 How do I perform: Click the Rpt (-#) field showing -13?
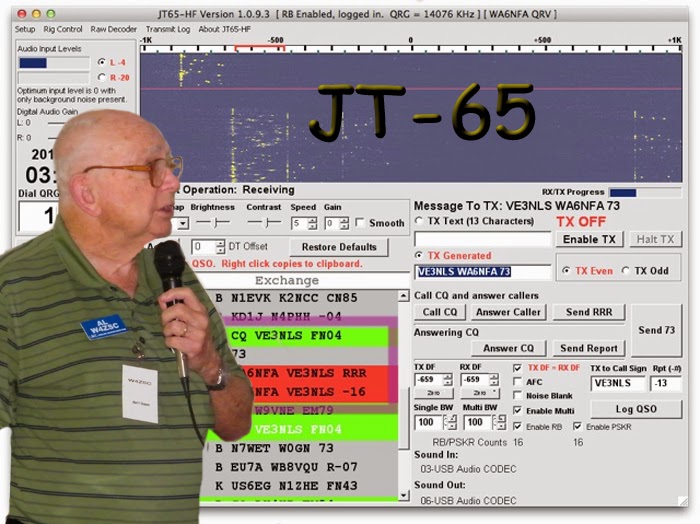tap(666, 383)
